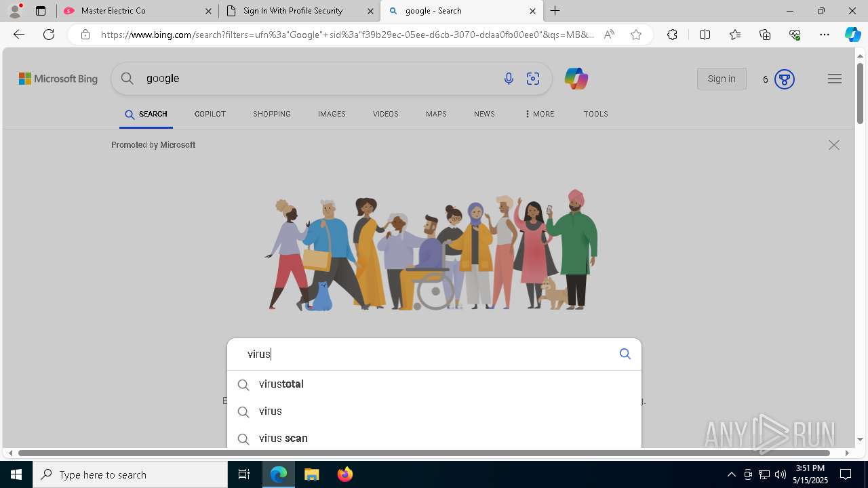Open Settings and more ellipsis
868x488 pixels.
click(x=825, y=35)
